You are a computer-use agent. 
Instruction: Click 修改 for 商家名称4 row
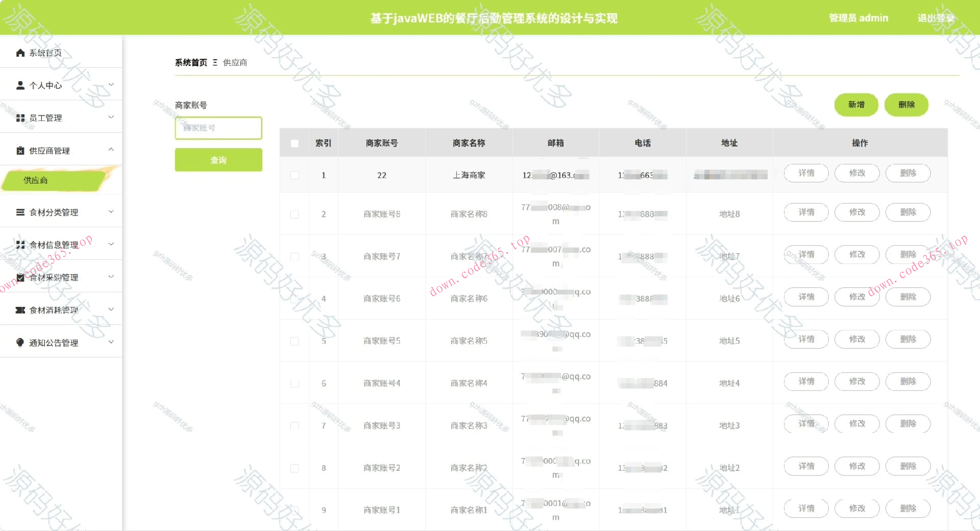pyautogui.click(x=857, y=381)
